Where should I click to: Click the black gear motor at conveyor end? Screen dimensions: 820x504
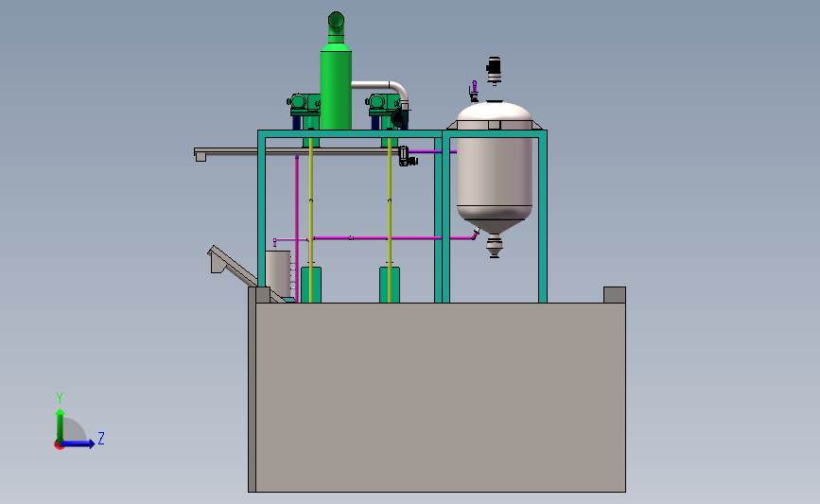pos(408,157)
